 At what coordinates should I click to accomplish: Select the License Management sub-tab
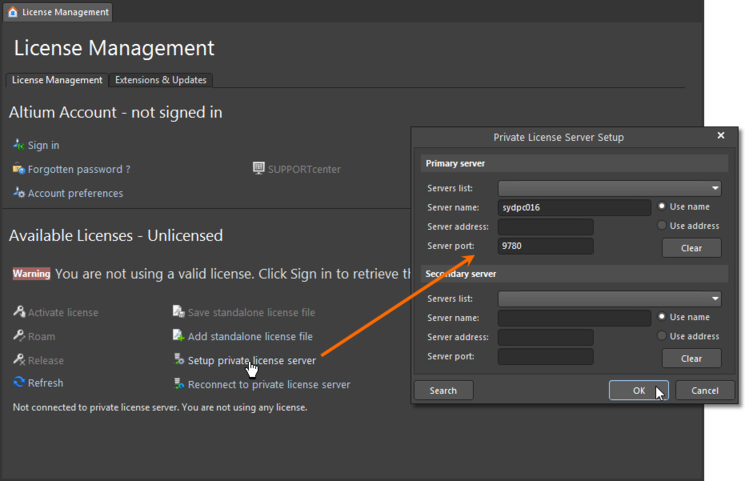click(57, 80)
